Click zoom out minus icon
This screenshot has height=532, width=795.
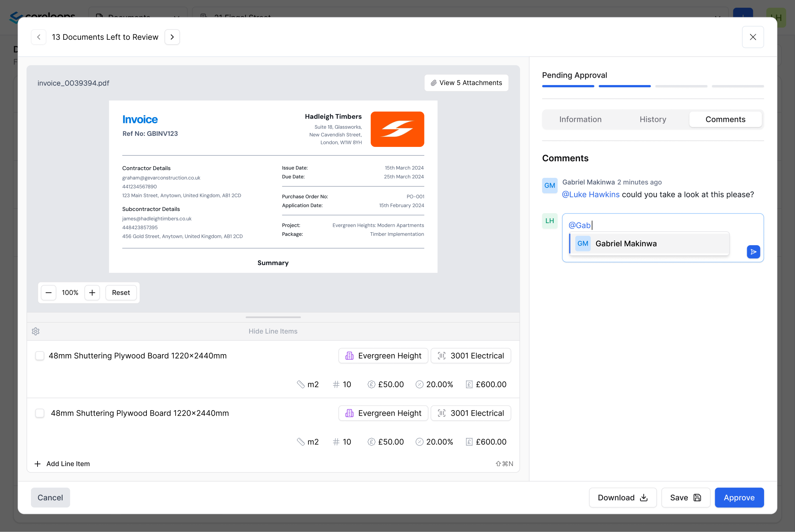[x=49, y=293]
